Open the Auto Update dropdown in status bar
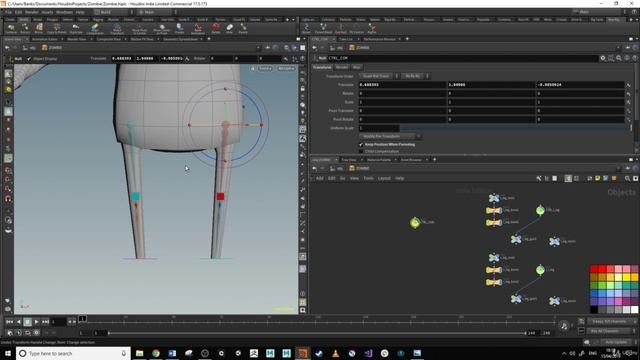This screenshot has width=640, height=360. pos(617,342)
